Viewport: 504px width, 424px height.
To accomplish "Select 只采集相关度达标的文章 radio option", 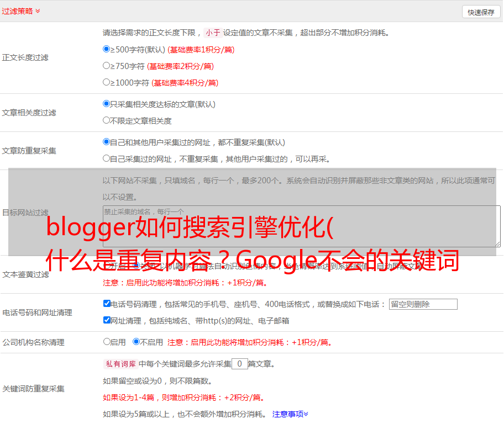I will point(106,104).
